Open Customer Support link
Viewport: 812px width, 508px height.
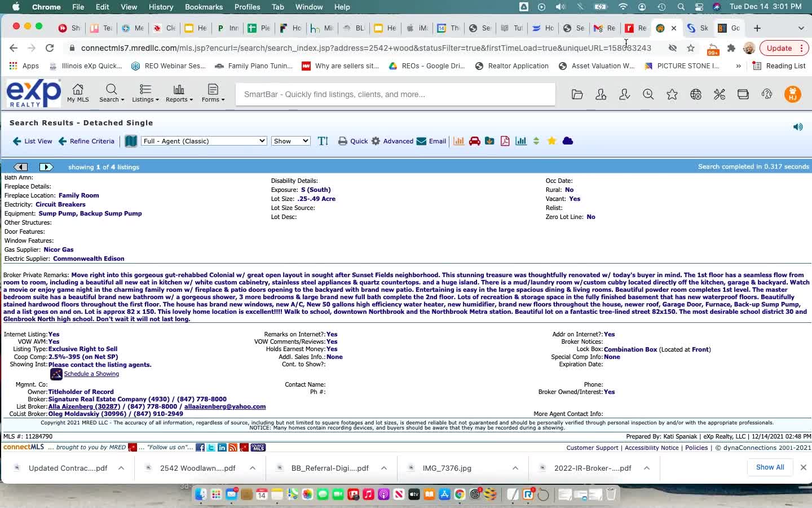592,448
